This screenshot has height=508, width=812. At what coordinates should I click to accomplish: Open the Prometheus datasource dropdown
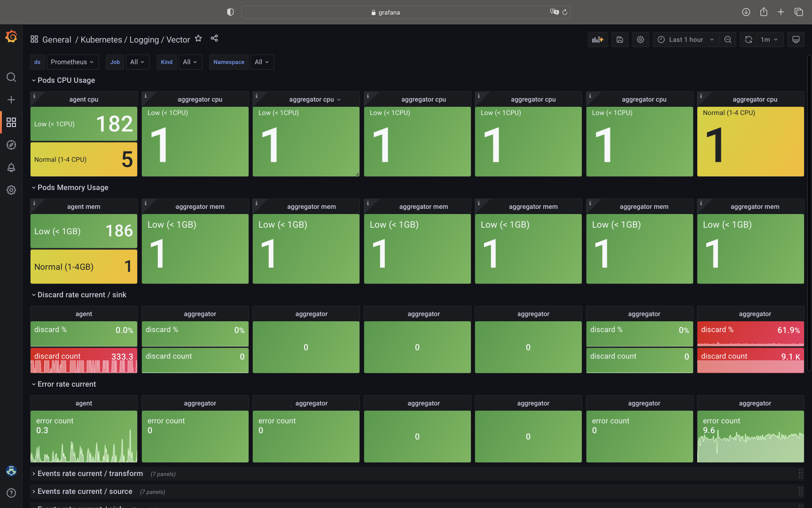[72, 62]
